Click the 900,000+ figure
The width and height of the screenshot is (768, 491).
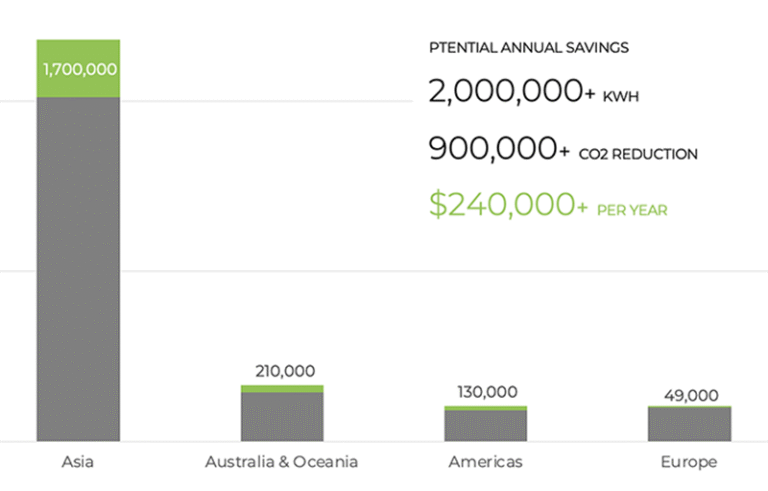click(x=499, y=150)
